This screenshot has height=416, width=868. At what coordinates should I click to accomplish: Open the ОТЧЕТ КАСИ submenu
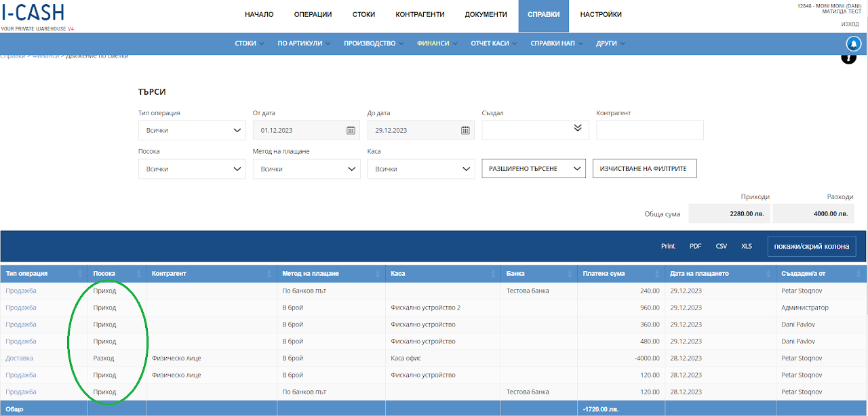click(x=494, y=43)
